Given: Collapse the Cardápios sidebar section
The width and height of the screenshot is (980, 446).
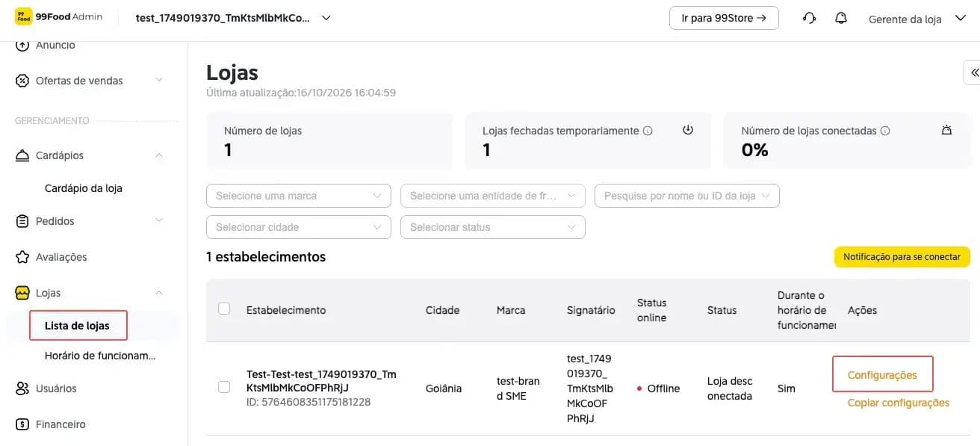Looking at the screenshot, I should tap(158, 155).
